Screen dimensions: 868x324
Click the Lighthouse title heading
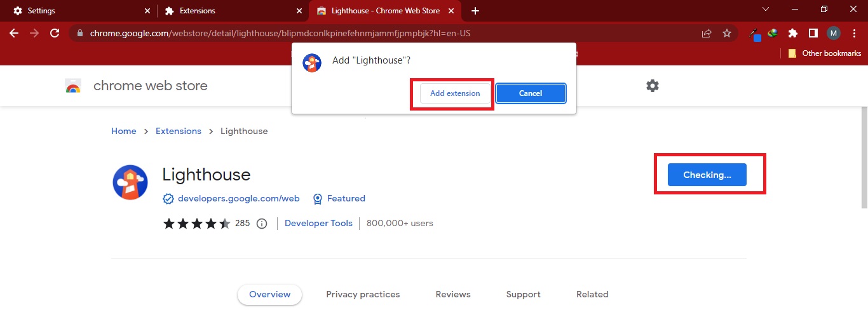pos(207,174)
